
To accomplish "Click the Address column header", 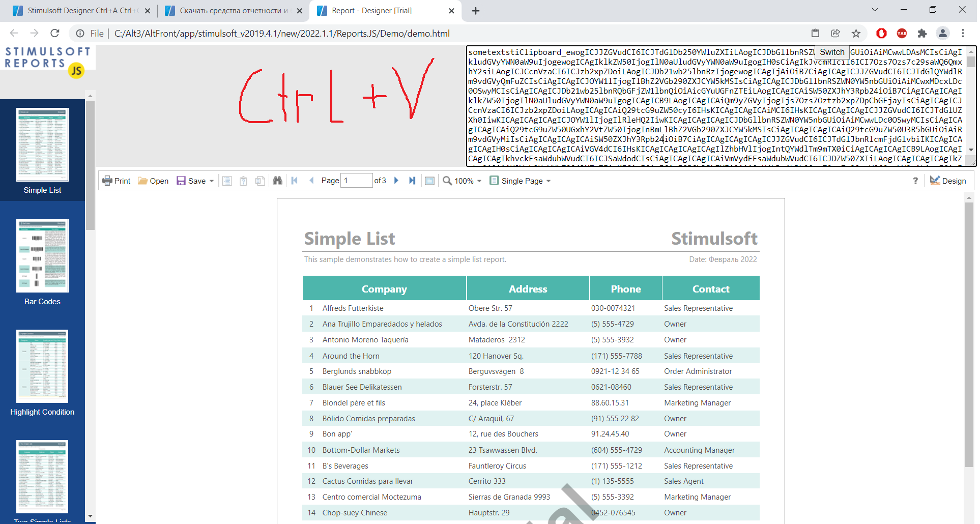I will coord(528,288).
